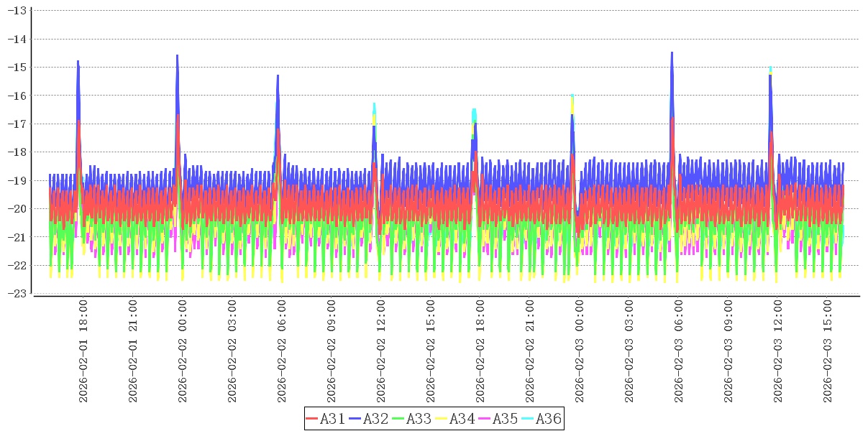868x431 pixels.
Task: Toggle the A36 series label in legend
Action: pos(548,419)
